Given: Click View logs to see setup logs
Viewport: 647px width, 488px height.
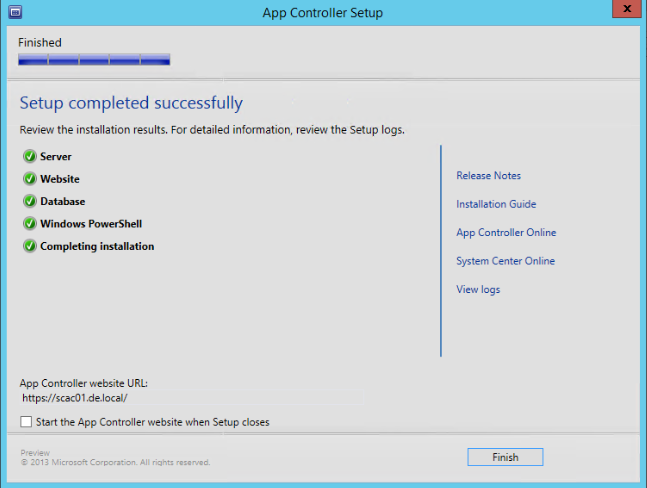Looking at the screenshot, I should click(478, 290).
